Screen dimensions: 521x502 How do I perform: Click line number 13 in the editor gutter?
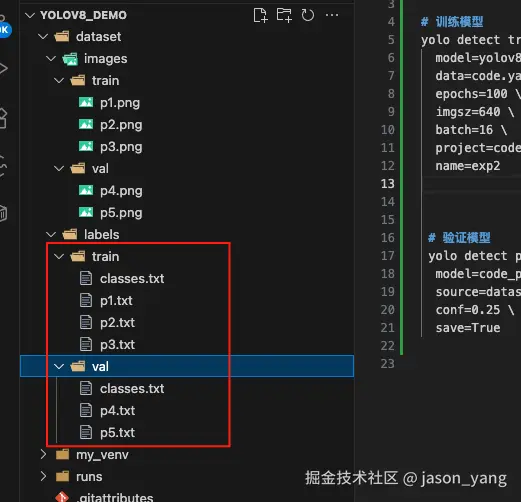[388, 184]
